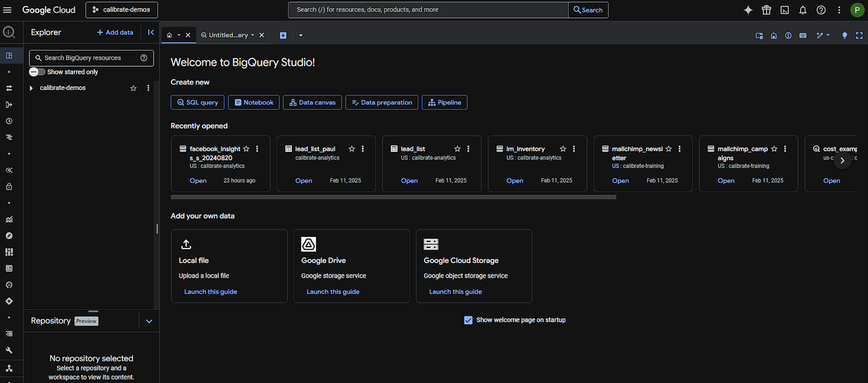Open the calibrate-demos project selector
This screenshot has width=868, height=383.
click(x=122, y=10)
